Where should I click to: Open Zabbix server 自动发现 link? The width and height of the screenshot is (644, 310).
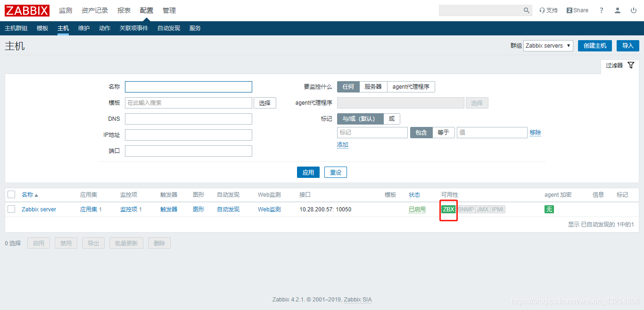coord(228,209)
